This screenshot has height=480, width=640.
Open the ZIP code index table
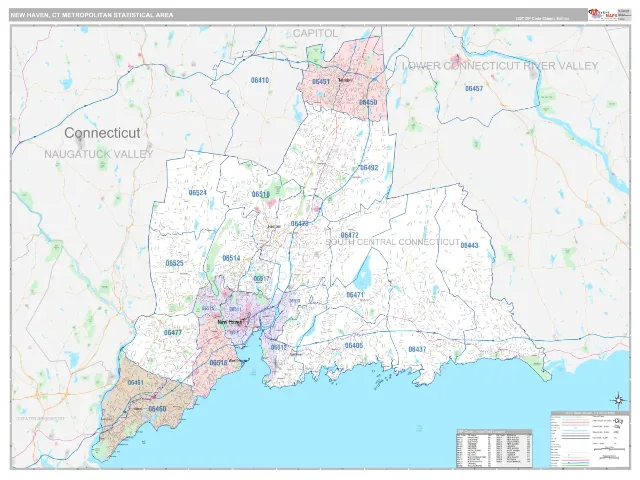click(x=494, y=448)
